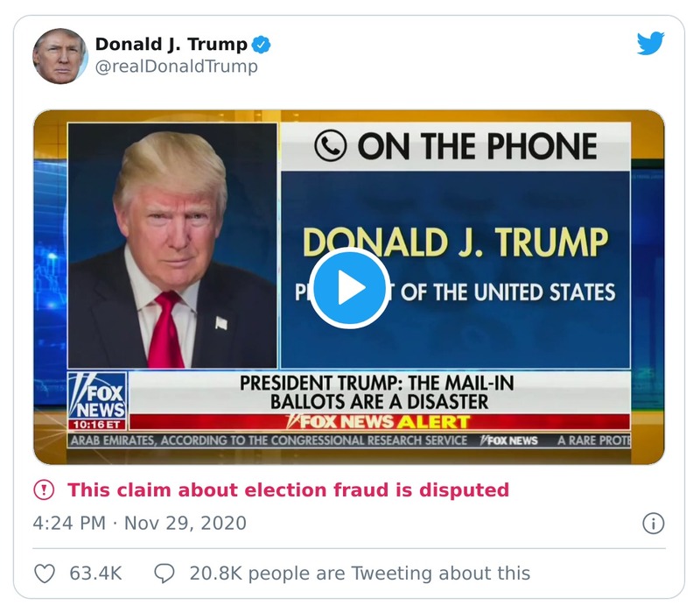
Task: Click the scrolling news ticker at video bottom
Action: pos(350,441)
